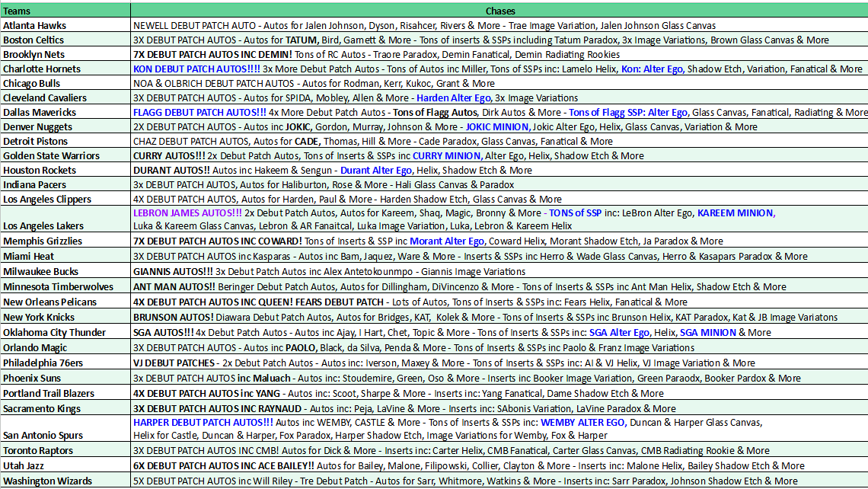Select the 3X DEBUT PATCH AUTOS INC CMB cell
The image size is (868, 489).
click(499, 449)
